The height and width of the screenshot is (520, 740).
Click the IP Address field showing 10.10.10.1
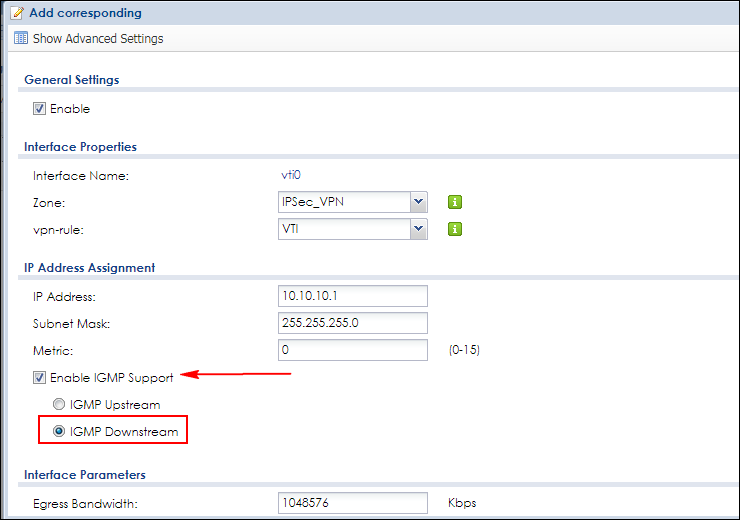click(x=352, y=296)
